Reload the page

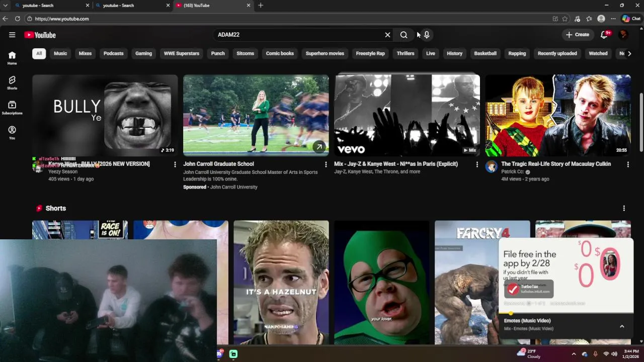17,19
